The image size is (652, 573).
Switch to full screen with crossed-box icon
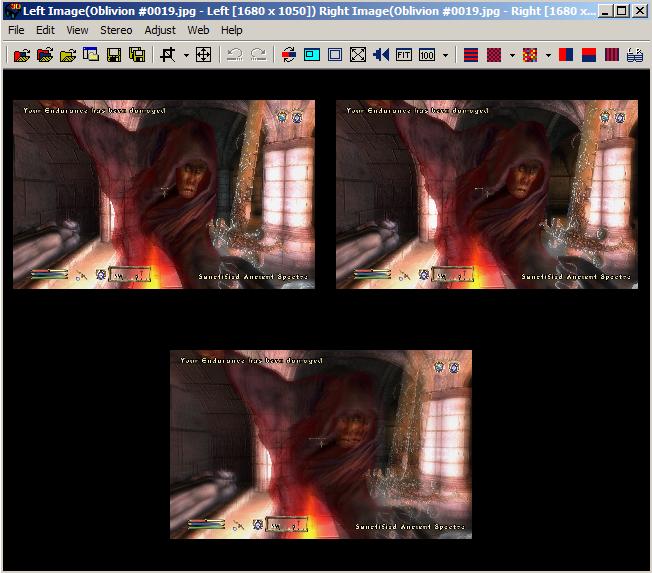pos(358,55)
